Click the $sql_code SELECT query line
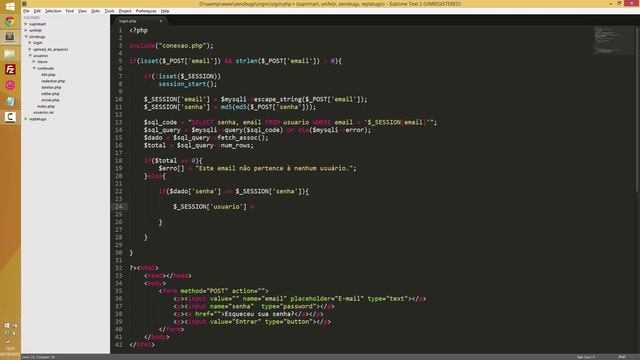The height and width of the screenshot is (360, 640). [290, 122]
